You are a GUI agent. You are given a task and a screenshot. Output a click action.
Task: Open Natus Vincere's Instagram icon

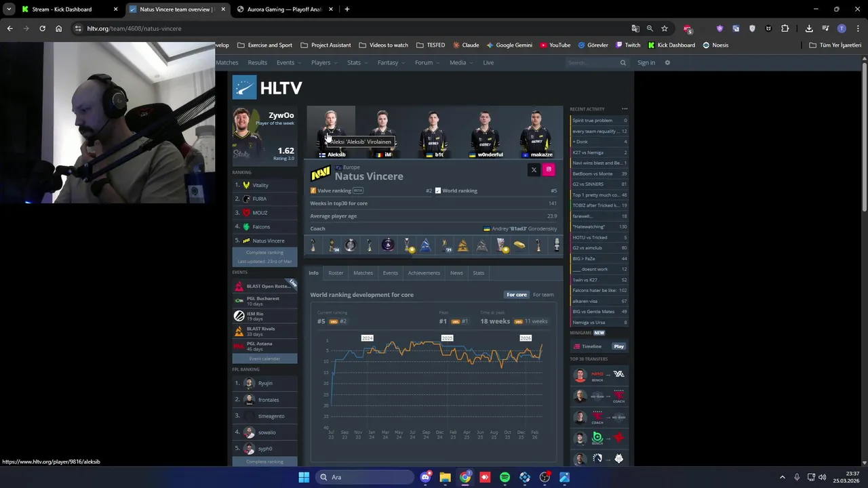549,169
